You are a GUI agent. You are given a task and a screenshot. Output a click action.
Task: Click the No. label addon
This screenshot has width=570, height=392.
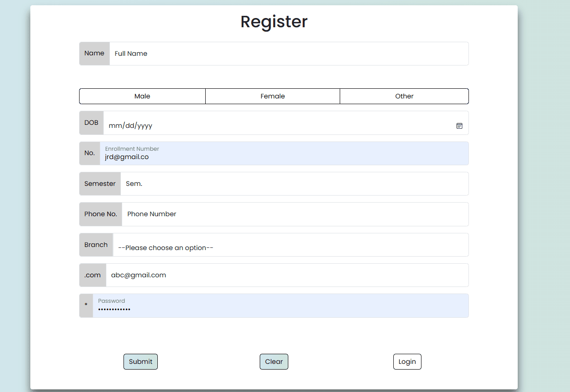(x=90, y=153)
